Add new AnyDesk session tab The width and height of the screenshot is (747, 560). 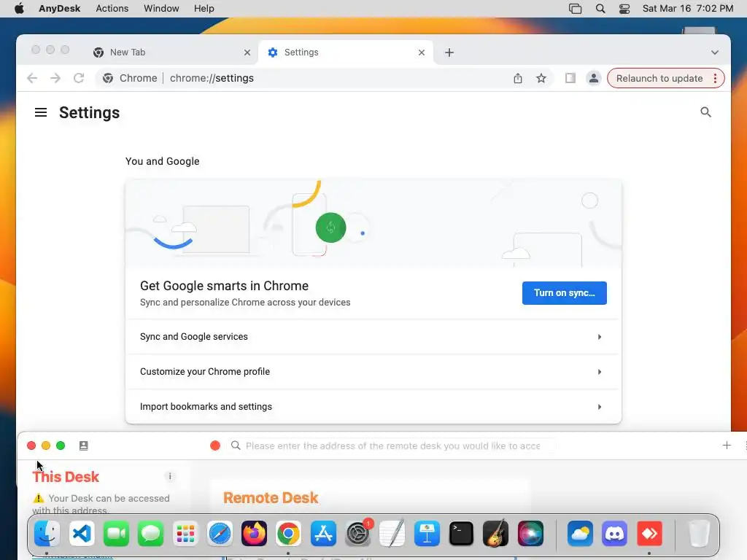(727, 446)
